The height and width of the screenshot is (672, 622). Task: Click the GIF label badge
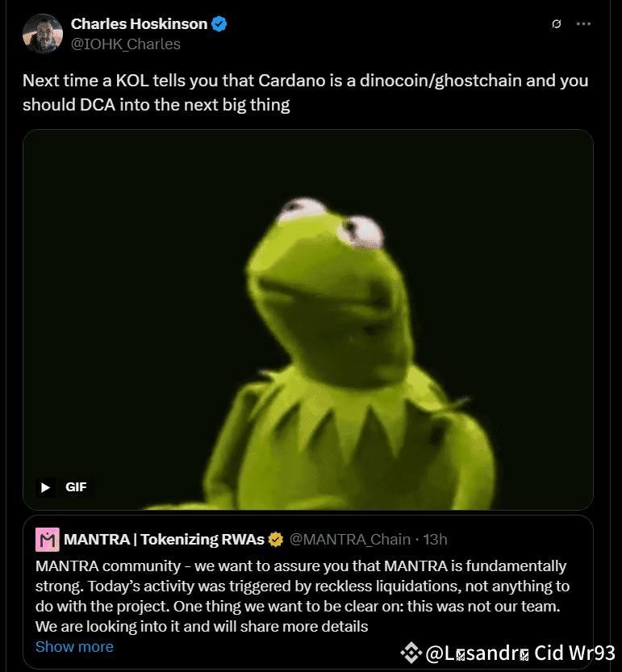[76, 486]
